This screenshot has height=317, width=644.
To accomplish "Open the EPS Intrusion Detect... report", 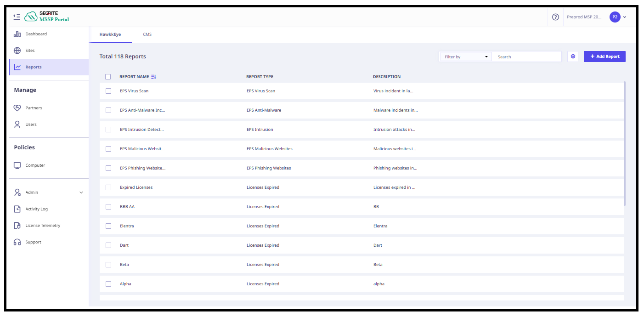I will [x=141, y=130].
